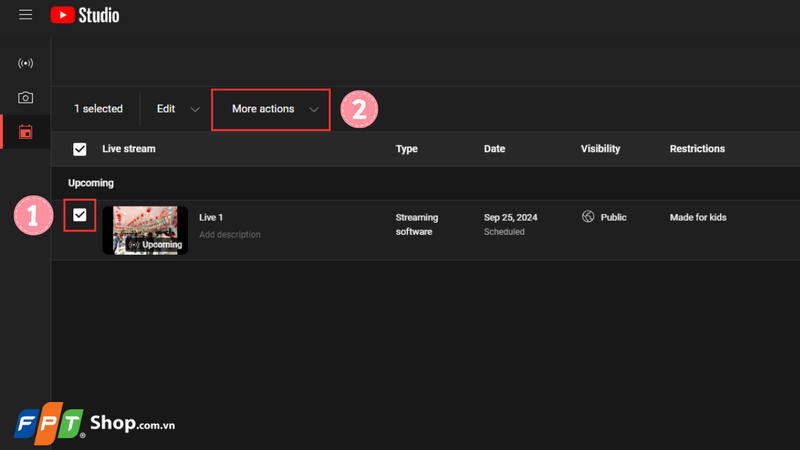Click the Streaming software type cell
The image size is (800, 450).
tap(417, 224)
